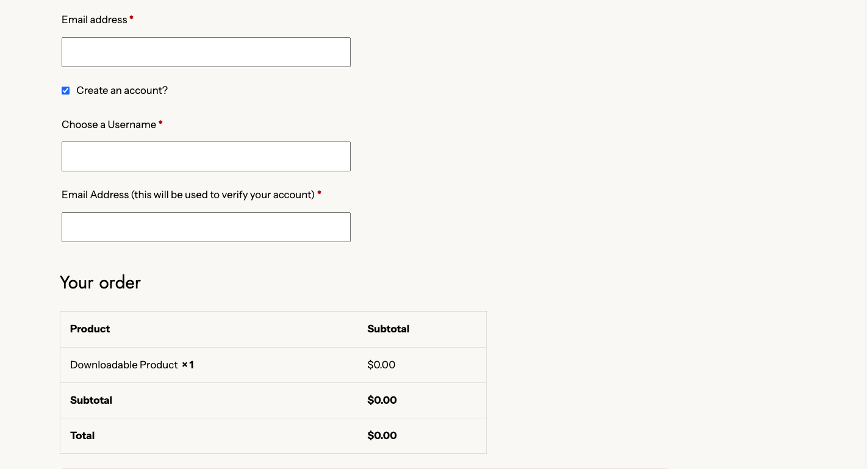Click the ×1 quantity beside Downloadable Product
The width and height of the screenshot is (868, 469).
188,365
